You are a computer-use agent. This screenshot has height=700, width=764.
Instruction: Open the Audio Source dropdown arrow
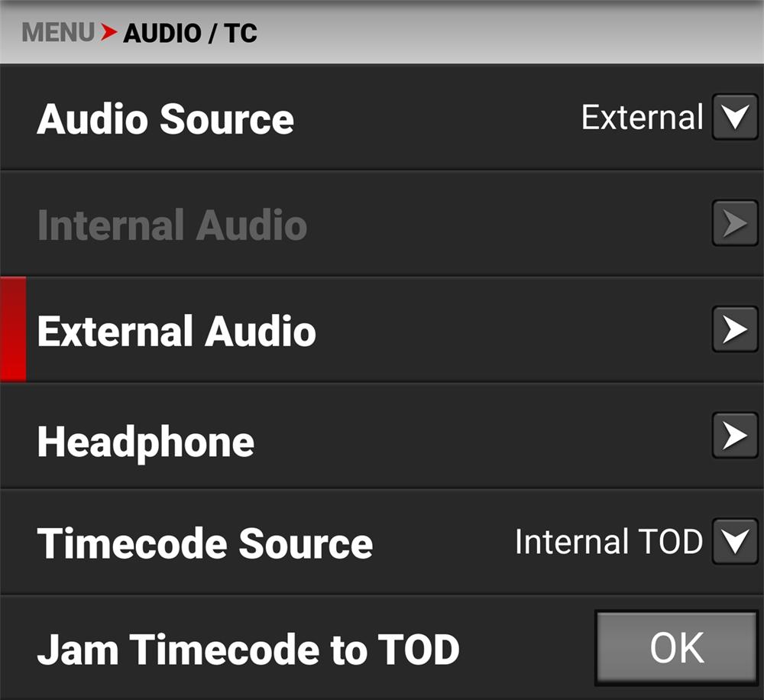(735, 118)
